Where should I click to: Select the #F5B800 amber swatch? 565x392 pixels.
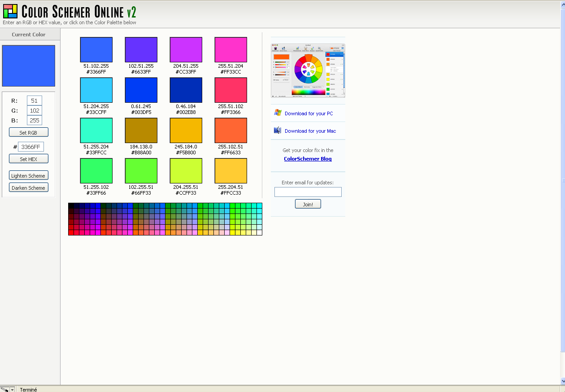click(x=186, y=130)
